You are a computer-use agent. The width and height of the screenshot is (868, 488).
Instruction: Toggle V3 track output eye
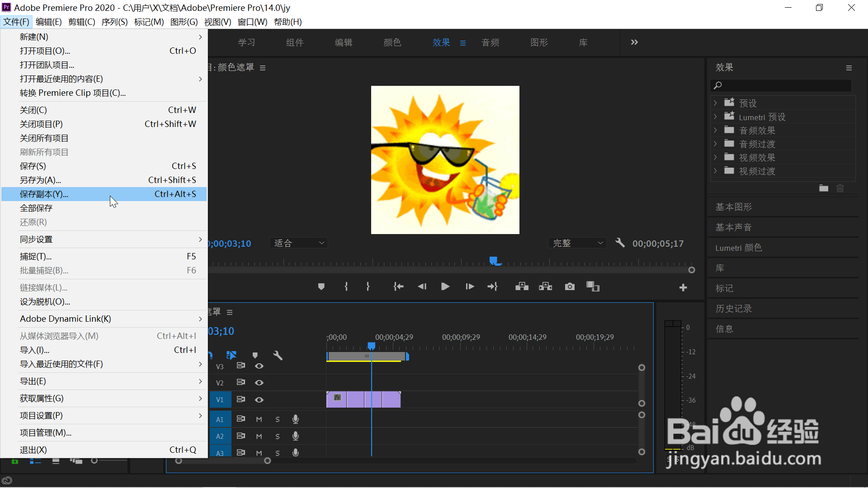tap(259, 366)
